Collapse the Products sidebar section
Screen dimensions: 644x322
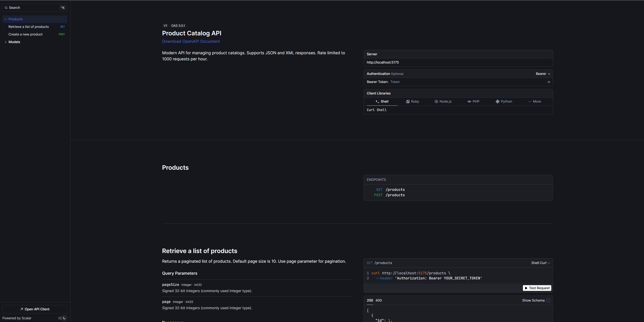point(6,19)
